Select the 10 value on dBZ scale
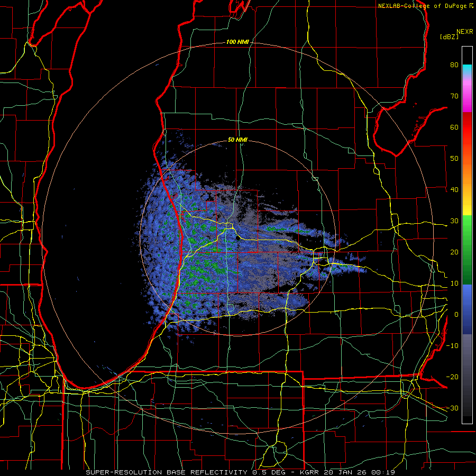This screenshot has width=476, height=476. coord(454,283)
